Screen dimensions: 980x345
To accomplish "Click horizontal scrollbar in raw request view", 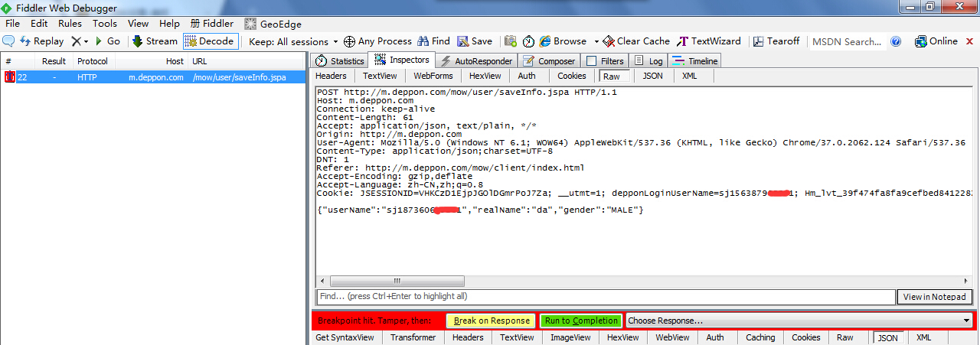I will tap(397, 281).
